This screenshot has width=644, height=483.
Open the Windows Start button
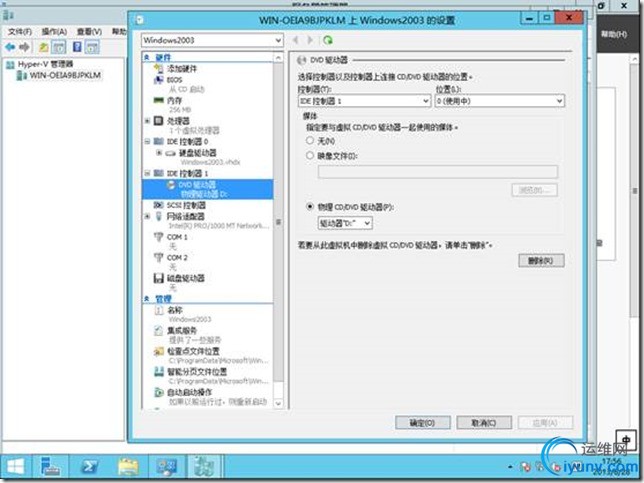(16, 467)
